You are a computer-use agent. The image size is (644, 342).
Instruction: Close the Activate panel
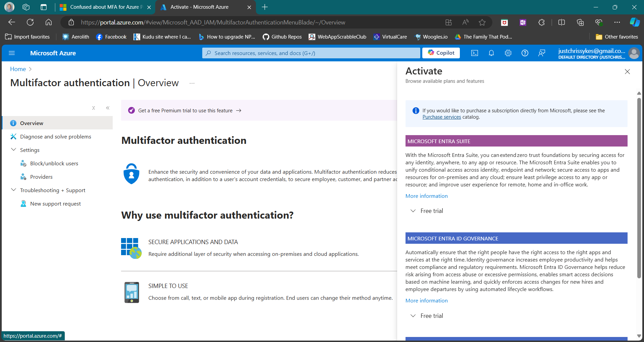(627, 71)
